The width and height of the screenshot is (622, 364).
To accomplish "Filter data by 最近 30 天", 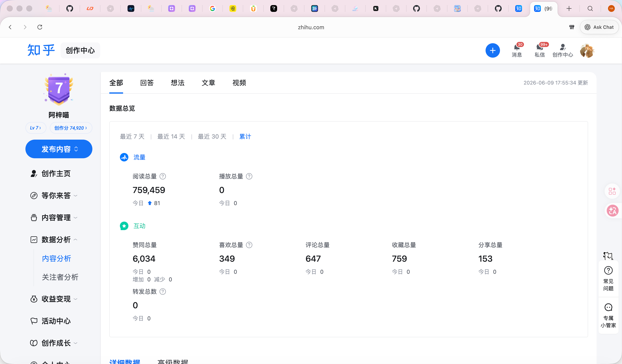I will click(212, 136).
